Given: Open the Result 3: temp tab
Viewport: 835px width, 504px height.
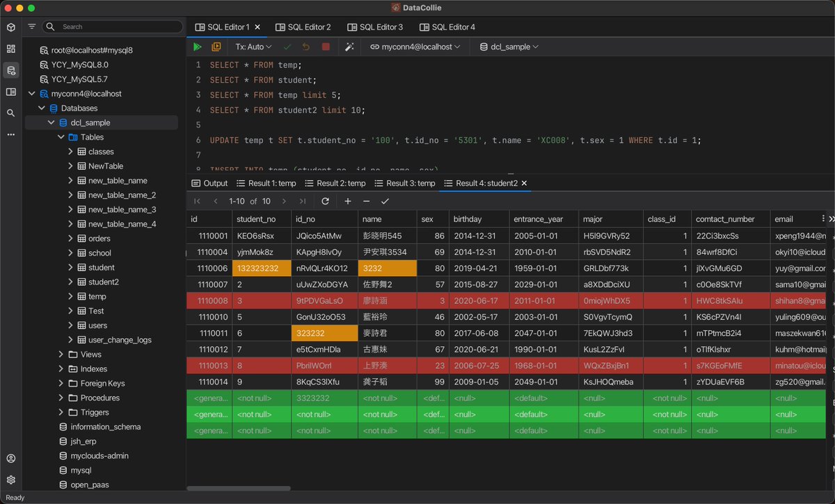Looking at the screenshot, I should [405, 183].
